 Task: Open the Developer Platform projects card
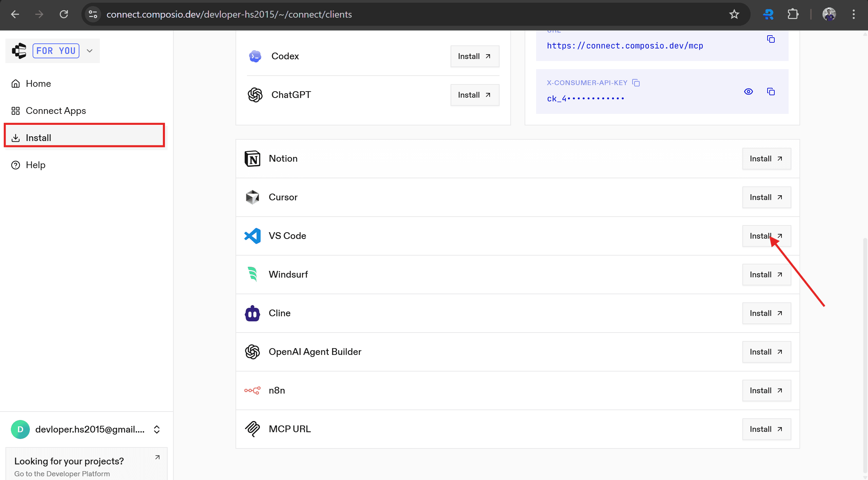(87, 466)
